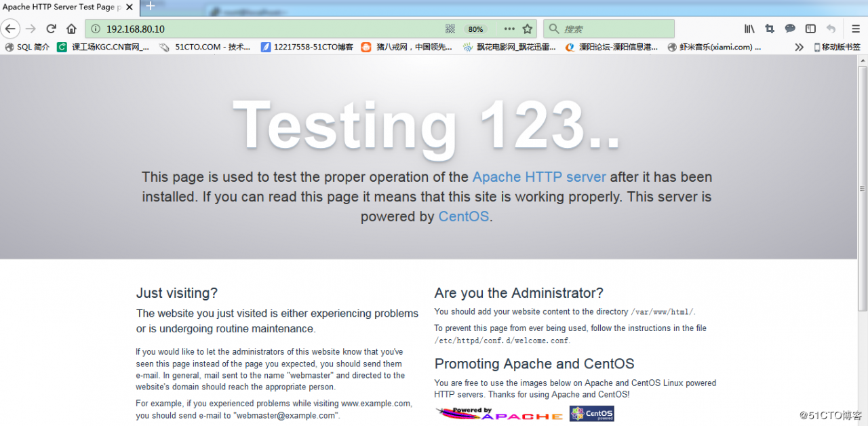The width and height of the screenshot is (868, 426).
Task: Open the SQL 简介 bookmark
Action: [27, 47]
